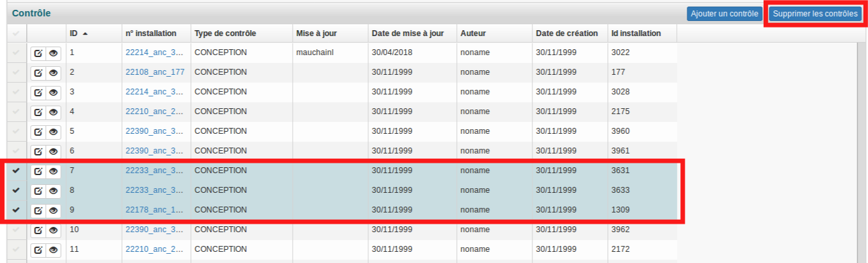Uncheck the selection mark for row ID 8
Screen dimensions: 868x263
tap(16, 190)
